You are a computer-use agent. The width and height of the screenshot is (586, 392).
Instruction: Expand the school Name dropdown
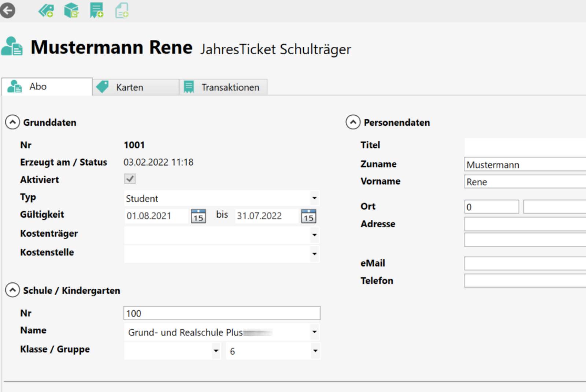tap(314, 332)
